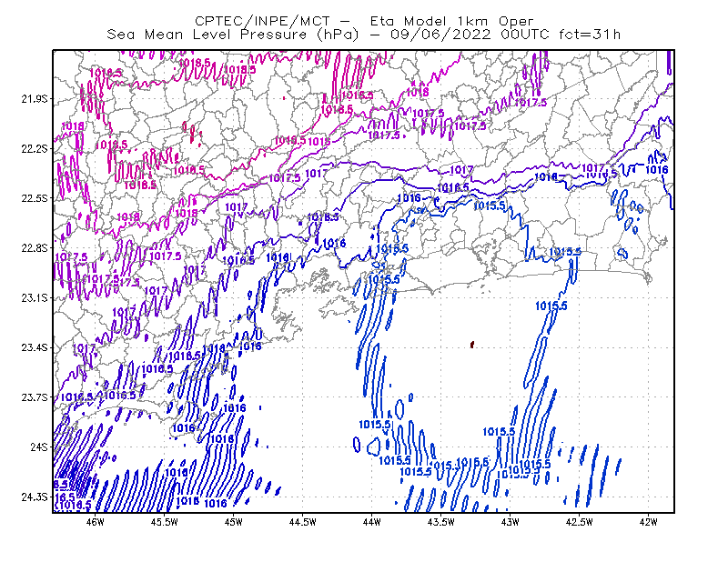Viewport: 728px width, 562px height.
Task: Click the "00UTC" text in title
Action: point(525,35)
